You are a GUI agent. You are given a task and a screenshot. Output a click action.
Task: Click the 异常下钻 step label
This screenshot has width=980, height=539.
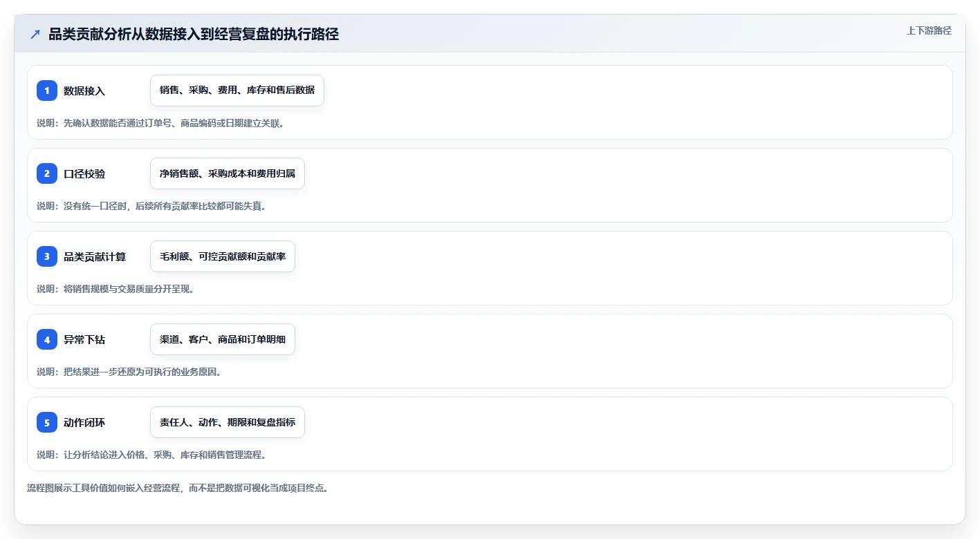point(84,339)
